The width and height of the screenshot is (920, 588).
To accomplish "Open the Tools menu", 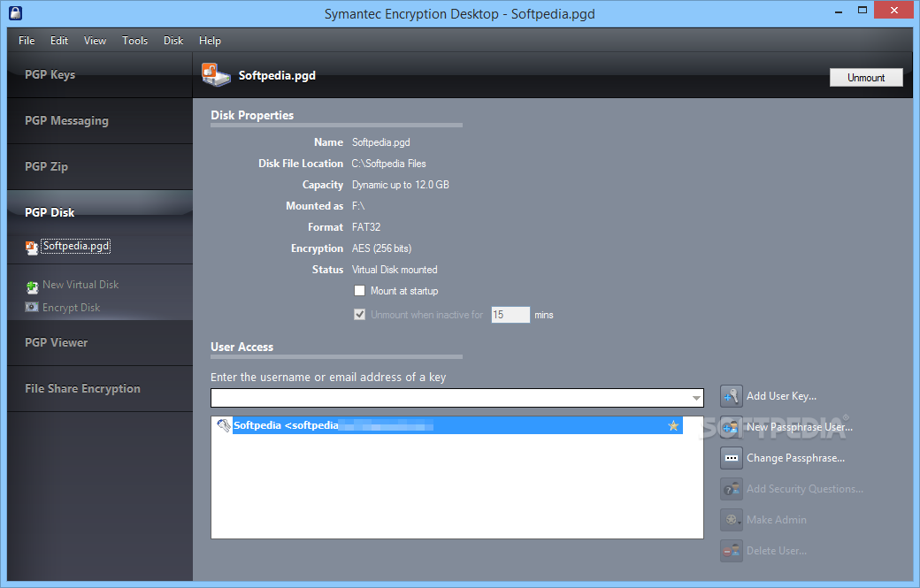I will tap(135, 41).
